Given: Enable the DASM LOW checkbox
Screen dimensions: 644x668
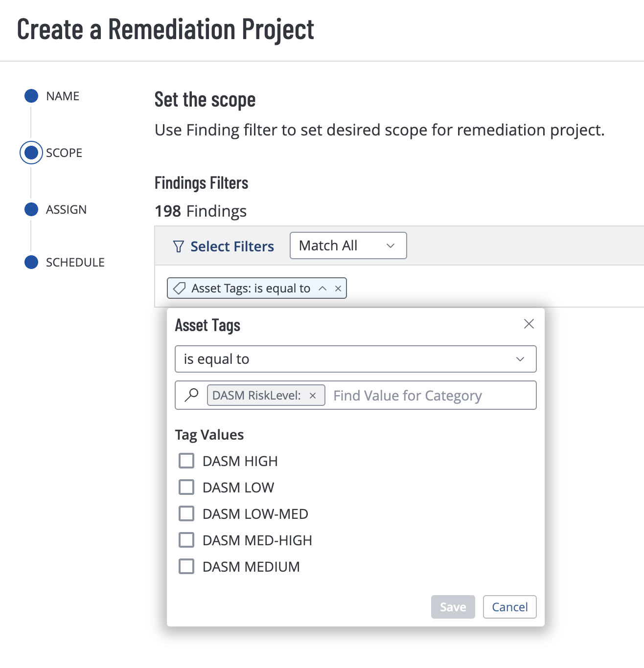Looking at the screenshot, I should click(186, 487).
